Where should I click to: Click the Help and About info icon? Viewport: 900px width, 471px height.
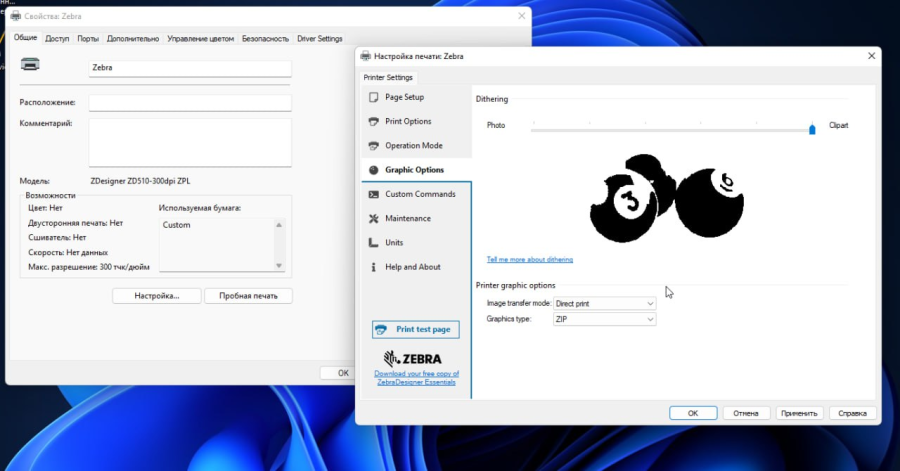[374, 267]
